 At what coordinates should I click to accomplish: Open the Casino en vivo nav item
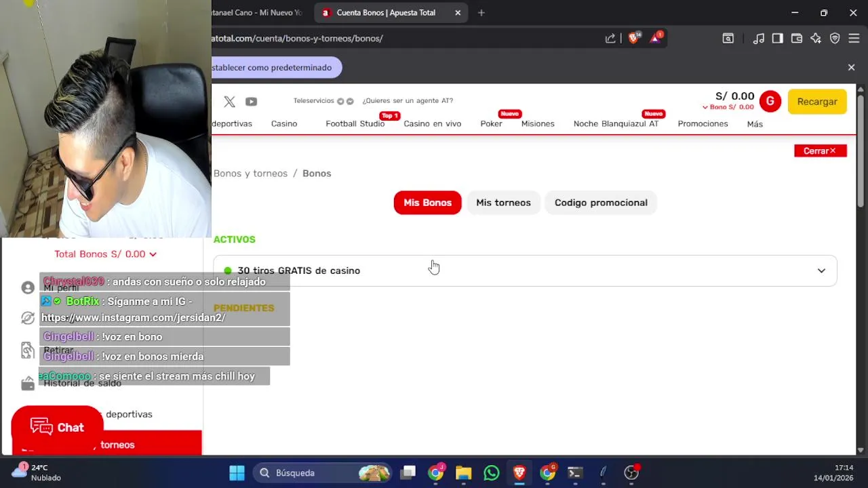(432, 124)
